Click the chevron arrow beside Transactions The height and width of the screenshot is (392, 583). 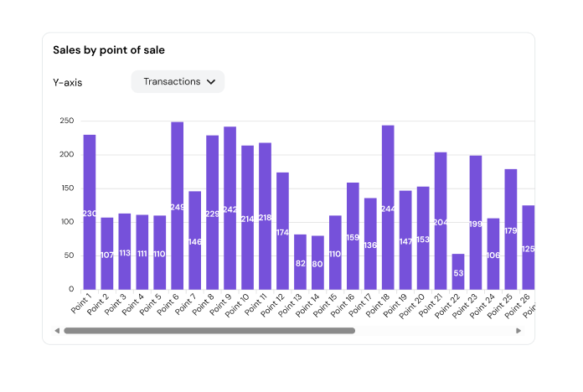point(211,82)
